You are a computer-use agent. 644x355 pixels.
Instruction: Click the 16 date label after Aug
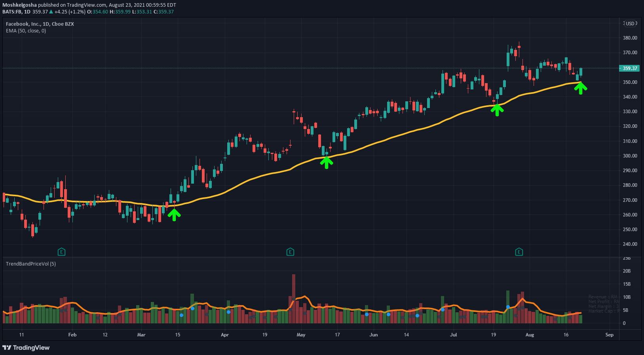tap(566, 335)
